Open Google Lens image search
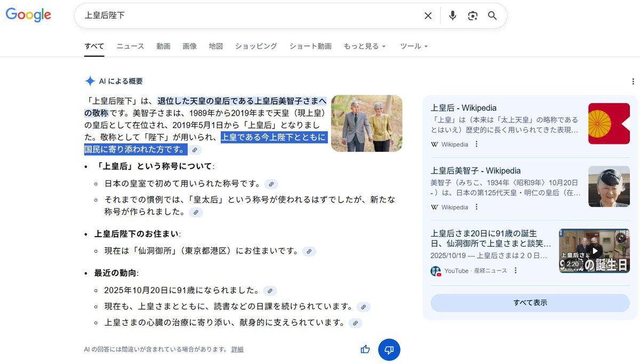 pos(473,16)
